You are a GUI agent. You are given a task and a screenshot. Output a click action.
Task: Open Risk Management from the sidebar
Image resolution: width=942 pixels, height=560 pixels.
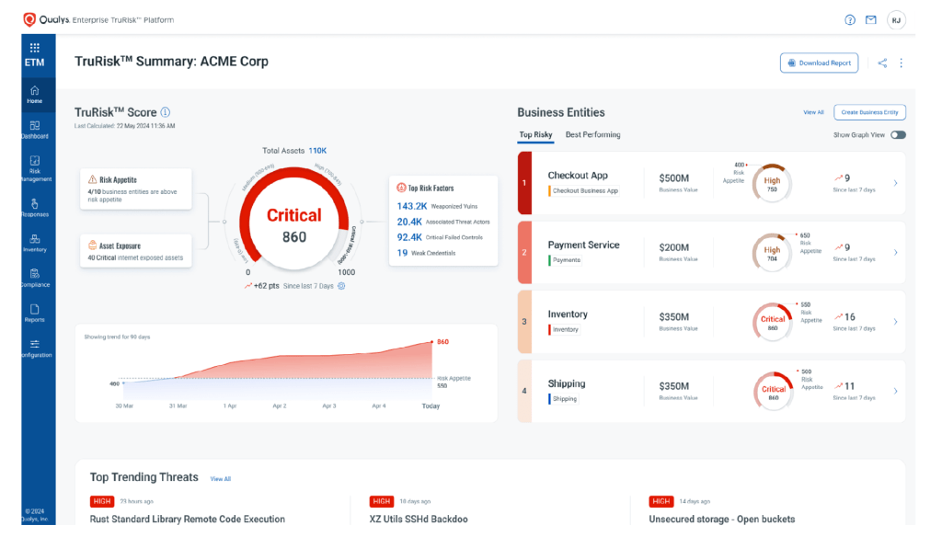[34, 166]
